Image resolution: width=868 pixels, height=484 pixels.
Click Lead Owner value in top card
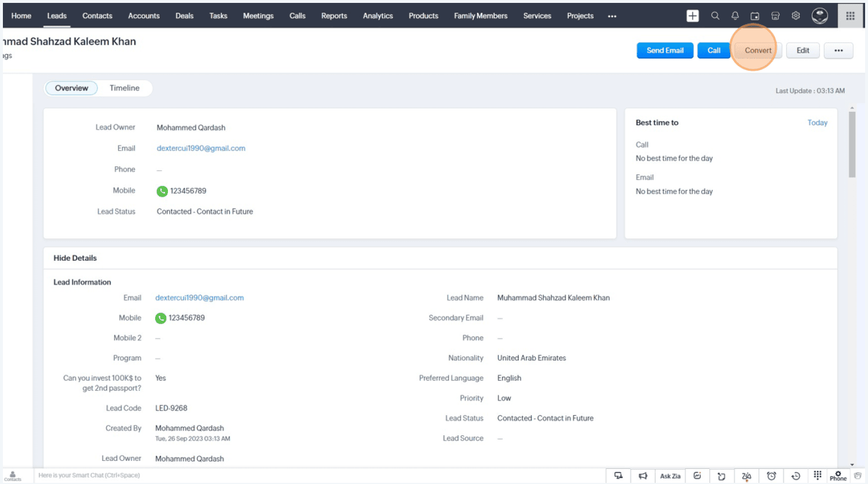coord(191,128)
